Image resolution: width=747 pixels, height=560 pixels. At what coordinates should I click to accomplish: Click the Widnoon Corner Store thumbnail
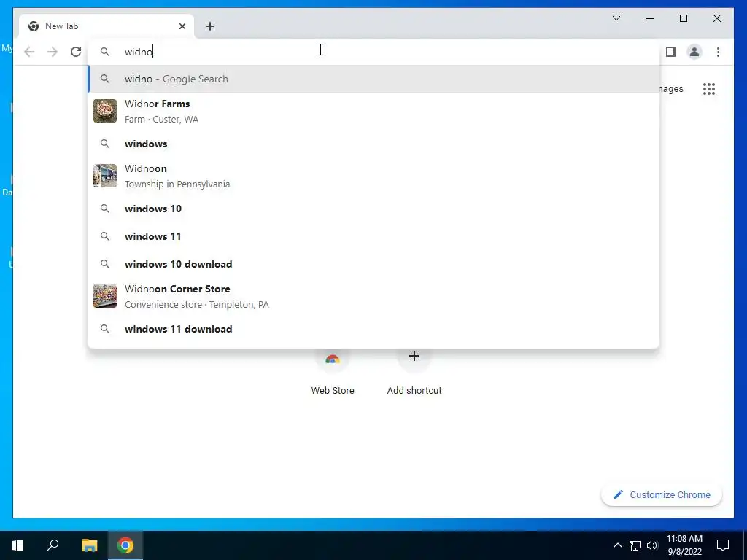coord(105,296)
